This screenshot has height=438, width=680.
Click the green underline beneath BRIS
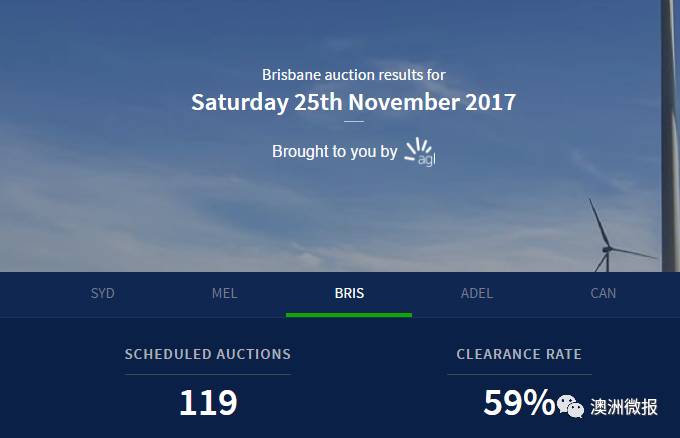349,315
